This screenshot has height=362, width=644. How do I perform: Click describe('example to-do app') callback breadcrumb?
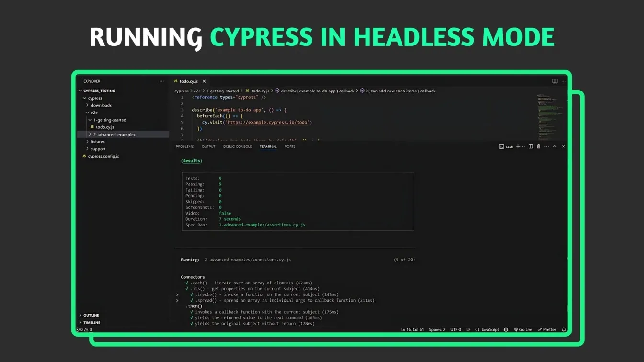314,90
